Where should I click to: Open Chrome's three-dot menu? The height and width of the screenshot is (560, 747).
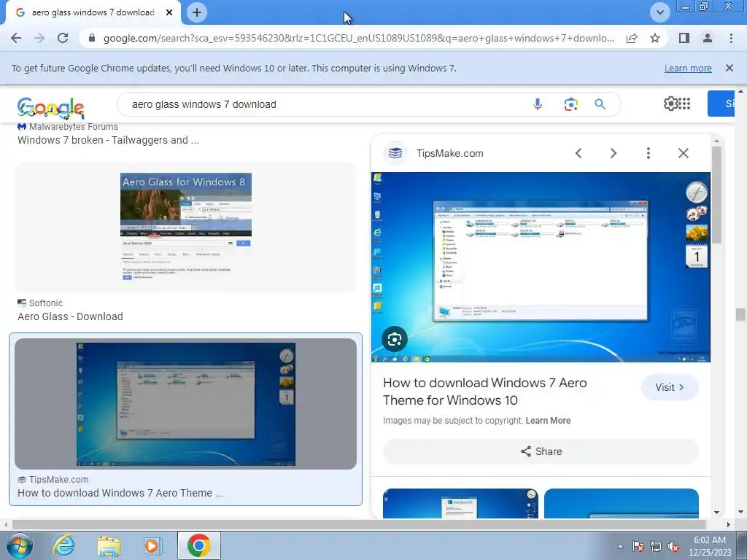point(731,38)
